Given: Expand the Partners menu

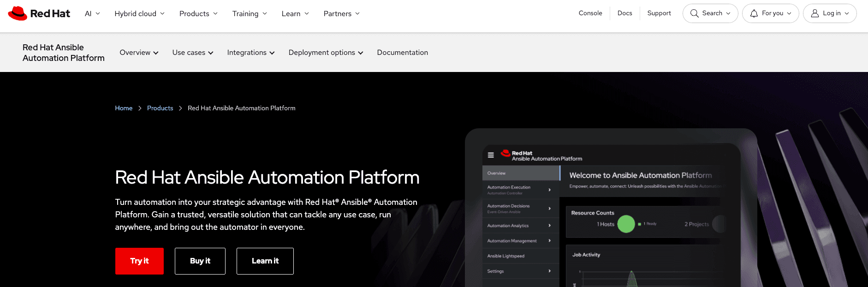Looking at the screenshot, I should coord(342,13).
